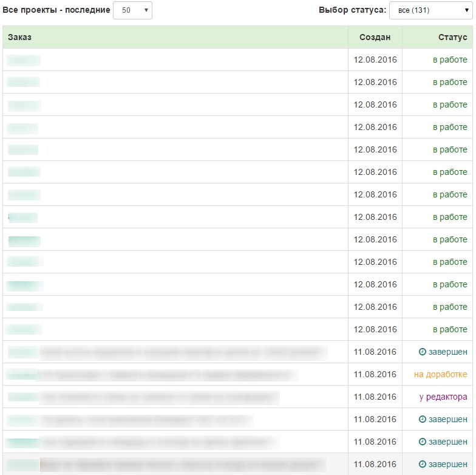476x475 pixels.
Task: Click the clock icon above на доработке row
Action: [x=423, y=352]
